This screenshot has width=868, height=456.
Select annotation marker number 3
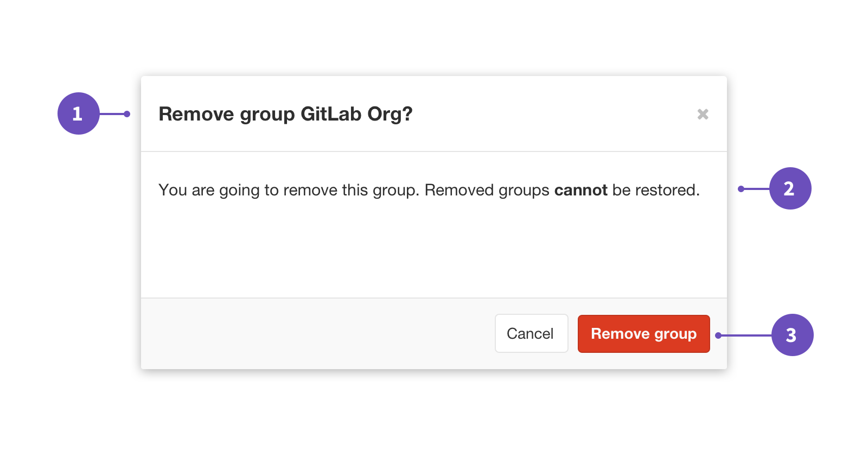coord(792,335)
